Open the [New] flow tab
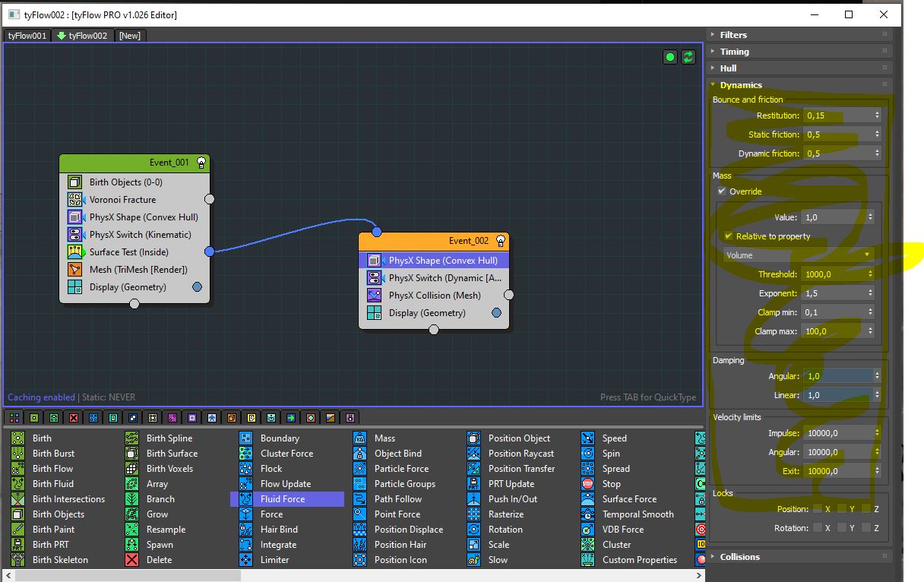 (x=129, y=36)
